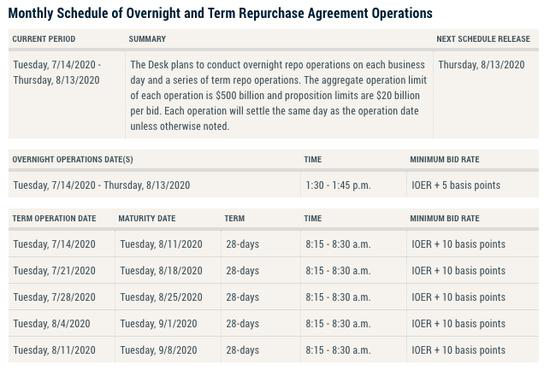Click the Tuesday, 8/18/2020 maturity date cell
550x370 pixels.
[161, 271]
